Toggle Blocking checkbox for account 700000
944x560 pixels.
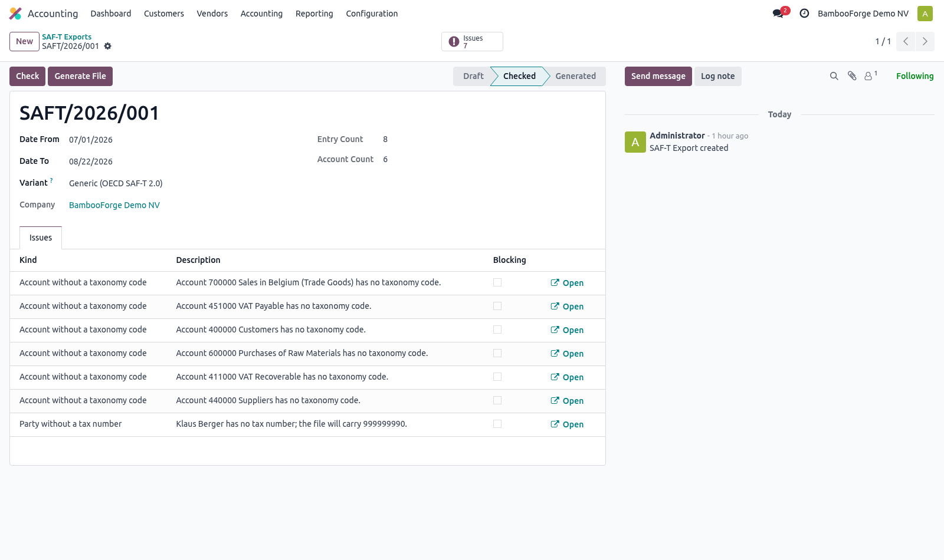497,282
